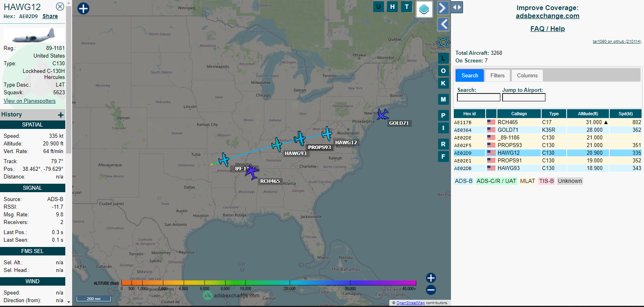The height and width of the screenshot is (307, 644).
Task: Select the HAWG93 aircraft icon on the map
Action: [x=277, y=144]
